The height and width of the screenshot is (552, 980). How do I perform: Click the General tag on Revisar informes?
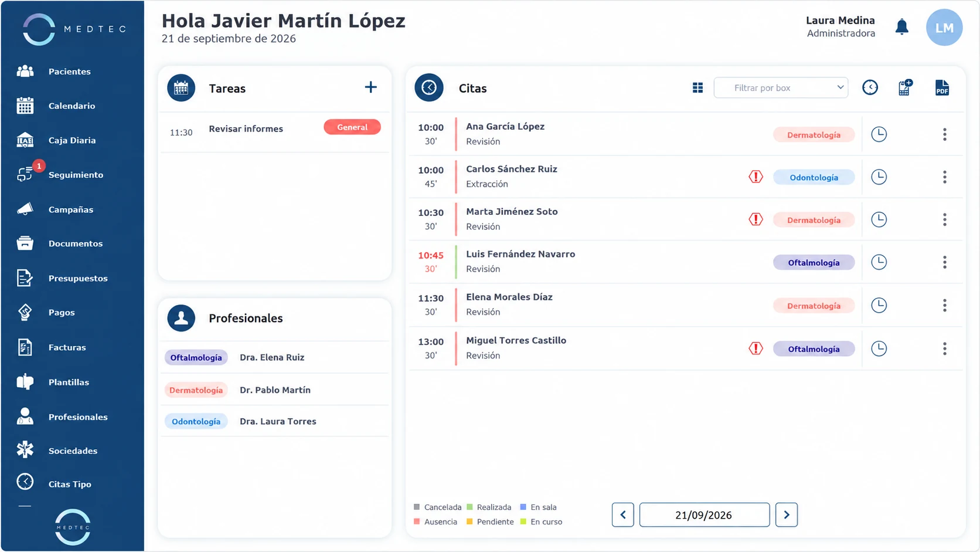(x=352, y=127)
